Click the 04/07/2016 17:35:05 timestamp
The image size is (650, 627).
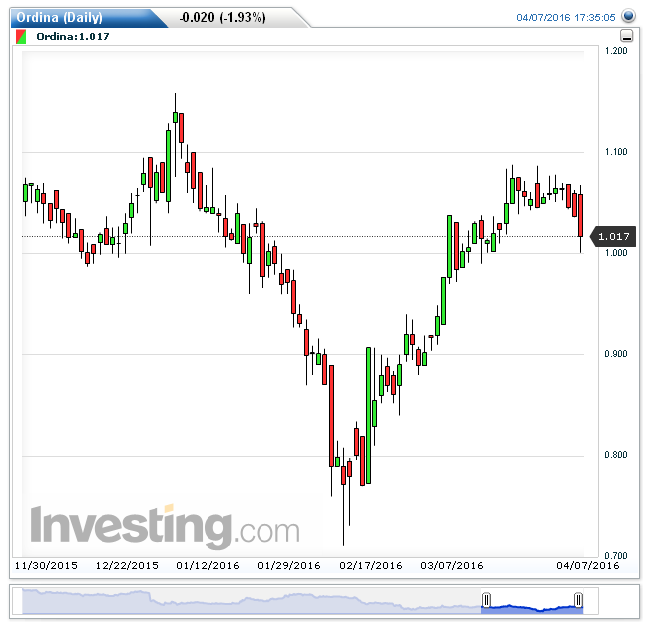click(565, 17)
